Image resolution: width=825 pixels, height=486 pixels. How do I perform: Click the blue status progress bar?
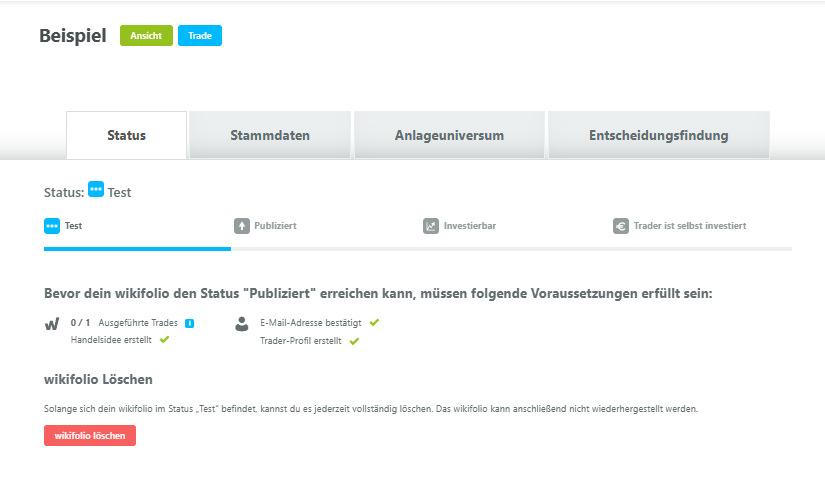tap(137, 249)
